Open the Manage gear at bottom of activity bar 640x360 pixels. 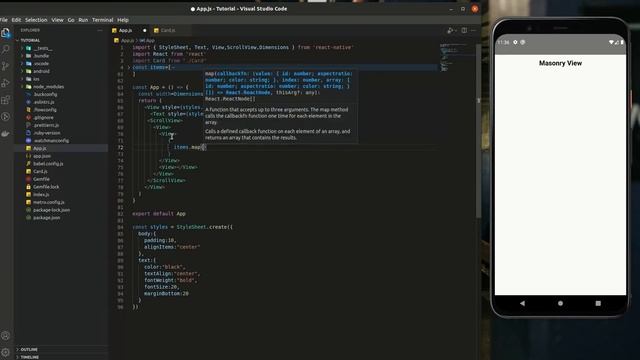coord(6,352)
